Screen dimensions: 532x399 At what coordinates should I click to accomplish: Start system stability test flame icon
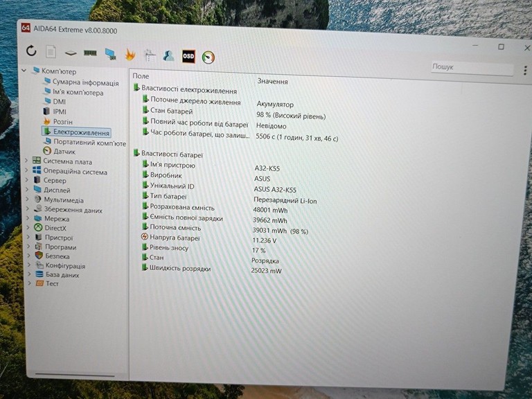pos(130,54)
